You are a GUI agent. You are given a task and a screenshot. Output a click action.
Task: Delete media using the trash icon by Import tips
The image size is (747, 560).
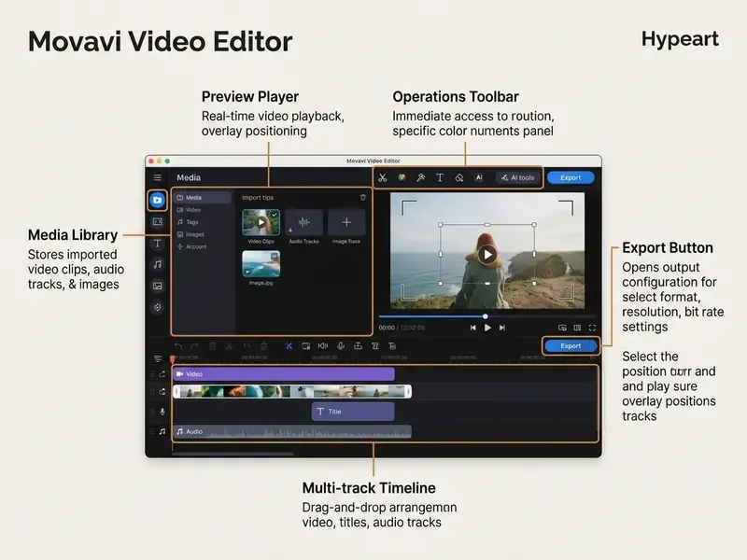pyautogui.click(x=363, y=197)
